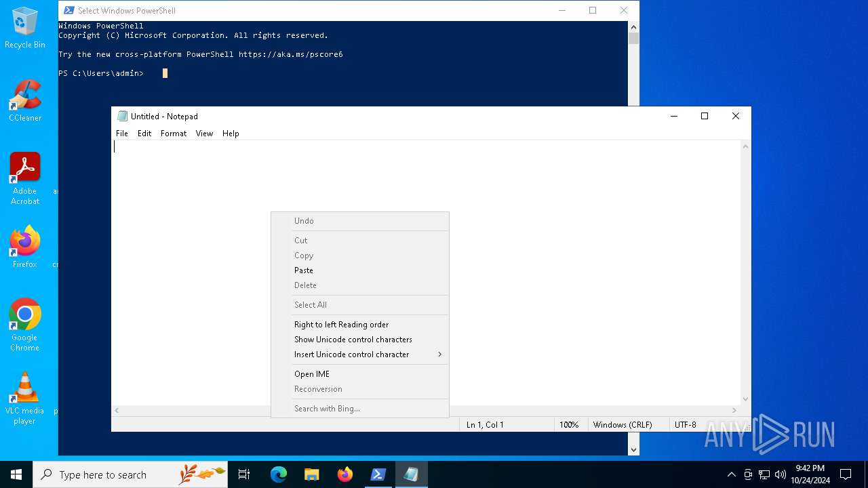The height and width of the screenshot is (488, 868).
Task: Click Reconversion in the context menu
Action: [359, 389]
